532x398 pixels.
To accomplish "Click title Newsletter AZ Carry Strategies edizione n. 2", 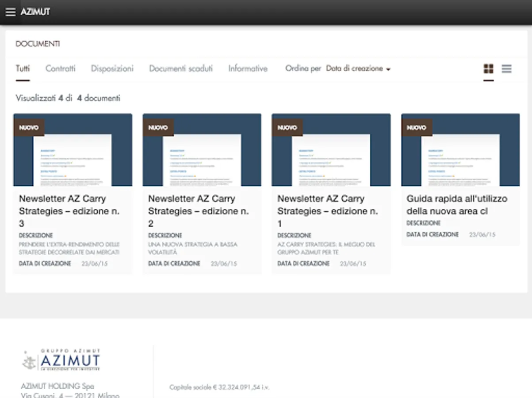I will (x=198, y=211).
